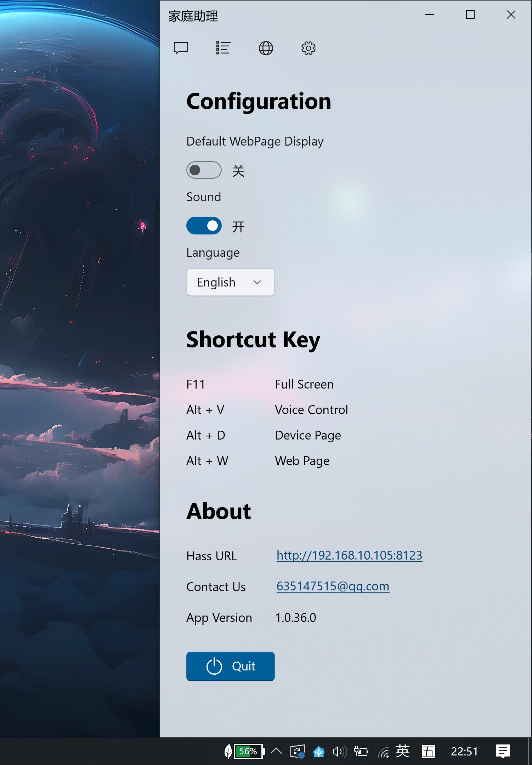532x765 pixels.
Task: Click the Hass URL label
Action: coord(212,556)
